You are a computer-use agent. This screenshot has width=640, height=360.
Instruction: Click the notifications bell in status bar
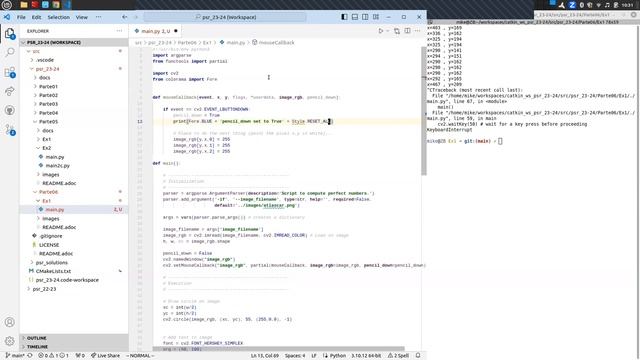tap(418, 356)
